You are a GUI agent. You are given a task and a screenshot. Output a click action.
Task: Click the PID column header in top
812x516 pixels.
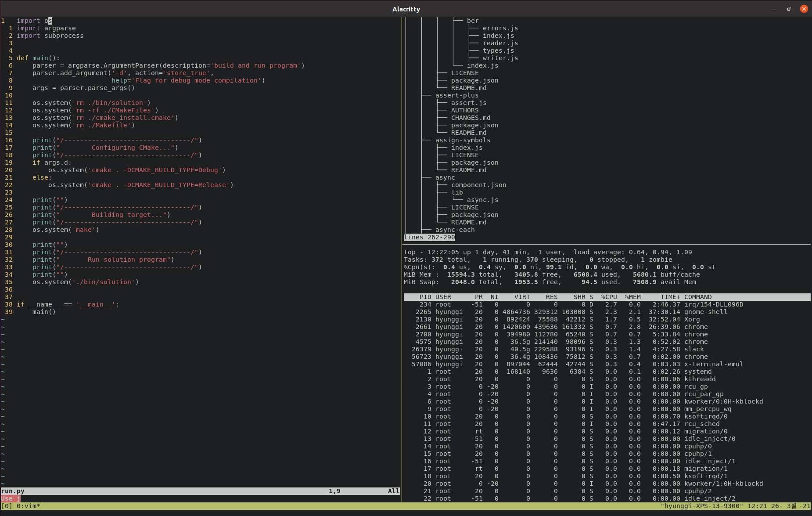tap(425, 297)
